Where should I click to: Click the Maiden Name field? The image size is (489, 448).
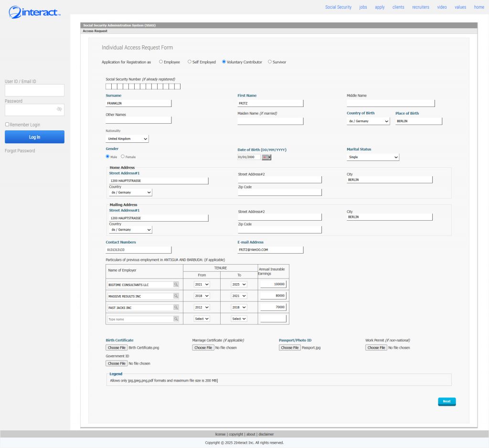(270, 121)
